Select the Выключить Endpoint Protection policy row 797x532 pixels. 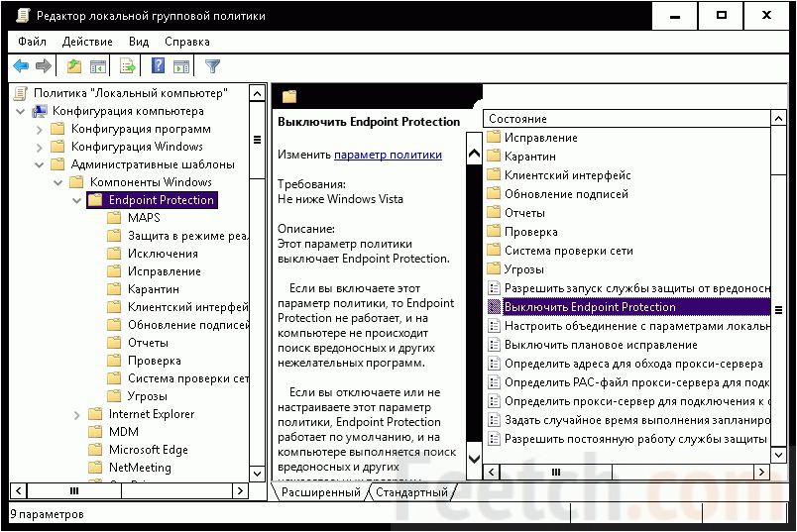pyautogui.click(x=628, y=307)
